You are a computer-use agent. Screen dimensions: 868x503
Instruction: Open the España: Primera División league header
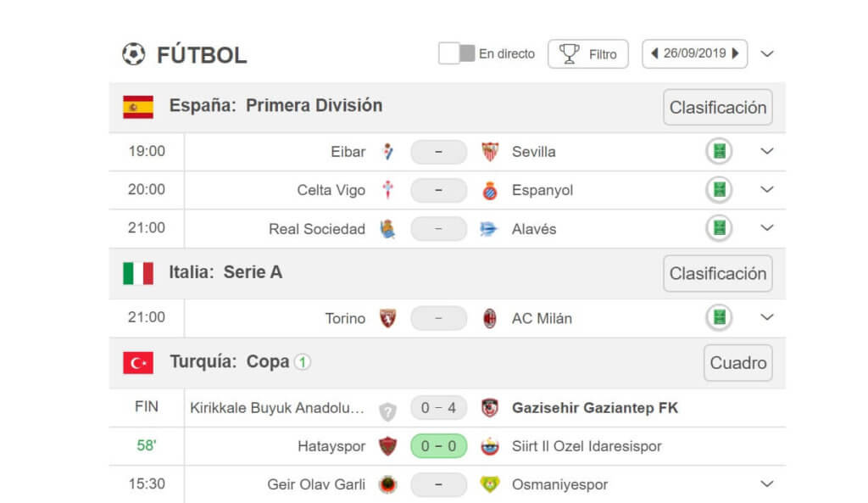tap(275, 106)
